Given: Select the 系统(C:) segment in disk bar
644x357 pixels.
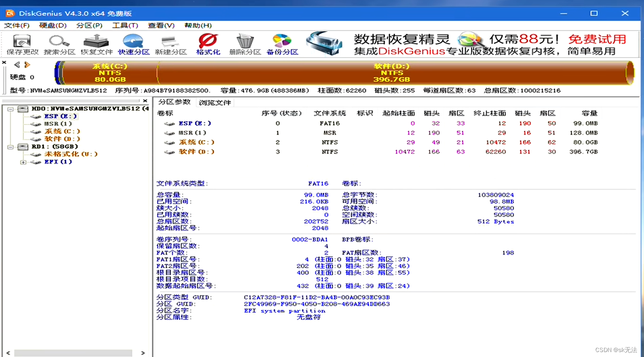Looking at the screenshot, I should click(x=110, y=72).
